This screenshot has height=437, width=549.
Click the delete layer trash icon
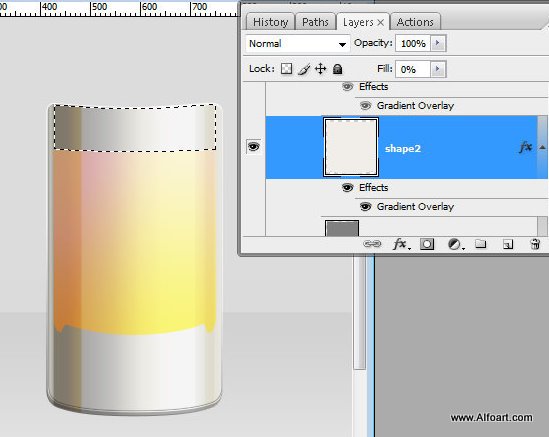535,244
